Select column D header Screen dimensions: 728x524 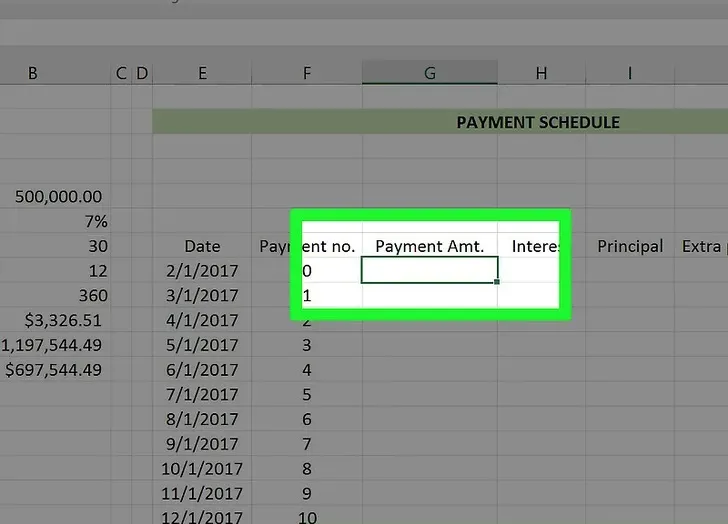(142, 73)
